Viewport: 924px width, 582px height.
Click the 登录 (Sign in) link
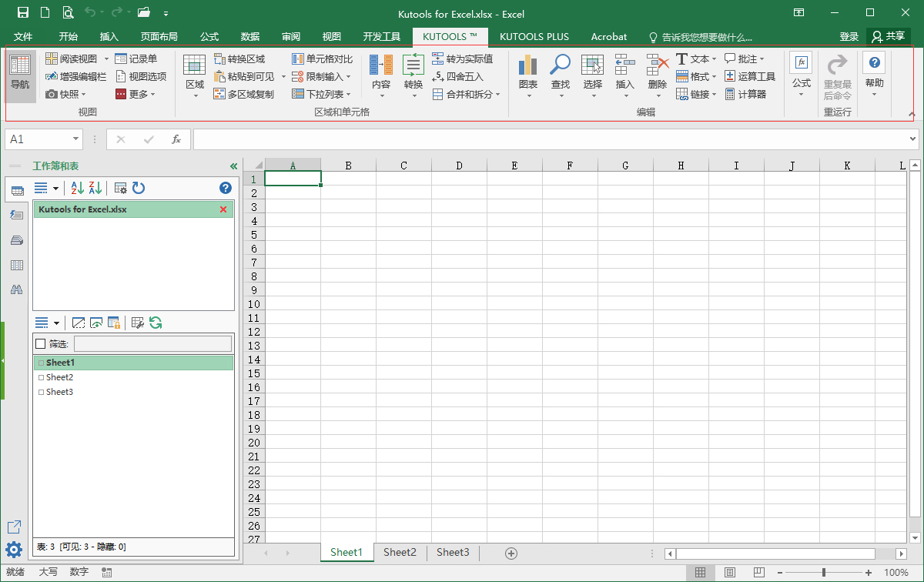pyautogui.click(x=849, y=35)
